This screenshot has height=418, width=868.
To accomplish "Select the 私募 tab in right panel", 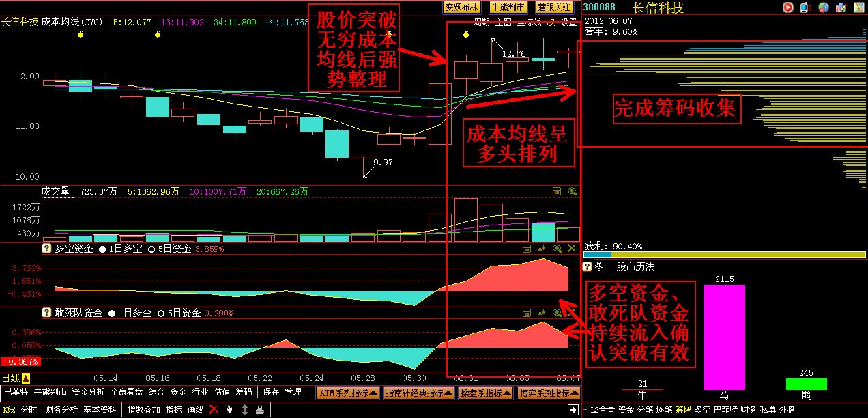I will click(x=768, y=409).
